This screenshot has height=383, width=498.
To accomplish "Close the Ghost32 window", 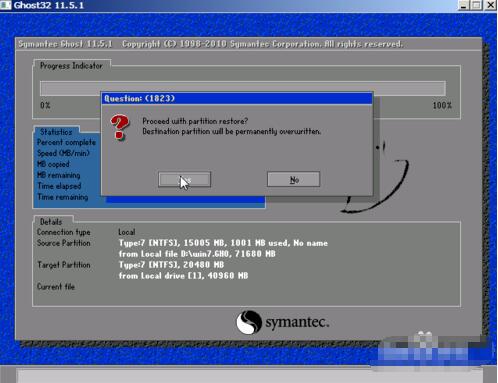I will tap(491, 5).
